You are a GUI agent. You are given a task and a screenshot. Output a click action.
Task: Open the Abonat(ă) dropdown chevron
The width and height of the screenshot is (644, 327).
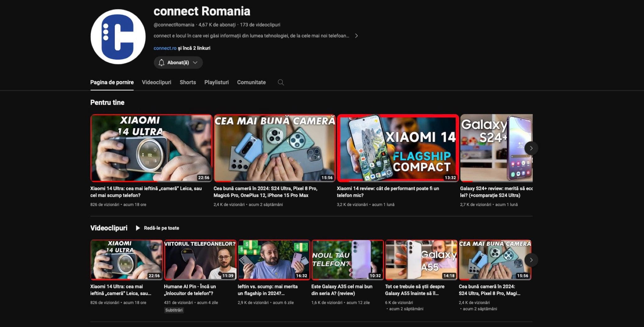tap(195, 63)
